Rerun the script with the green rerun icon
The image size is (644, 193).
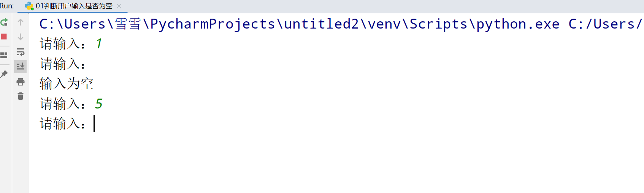coord(4,22)
